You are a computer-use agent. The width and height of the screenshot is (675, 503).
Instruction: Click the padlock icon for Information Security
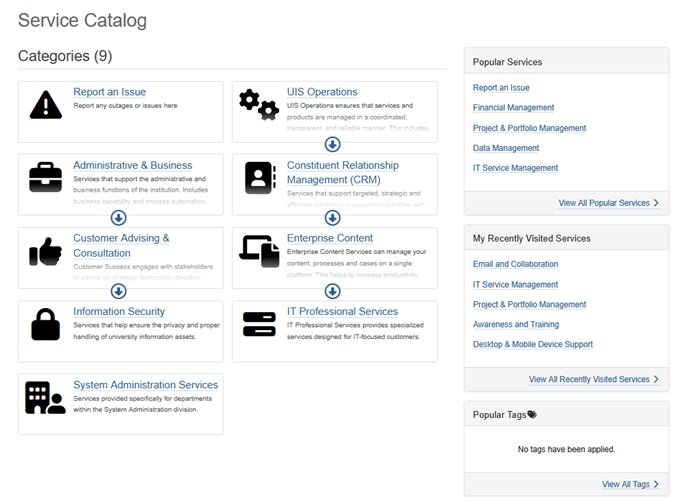coord(46,324)
